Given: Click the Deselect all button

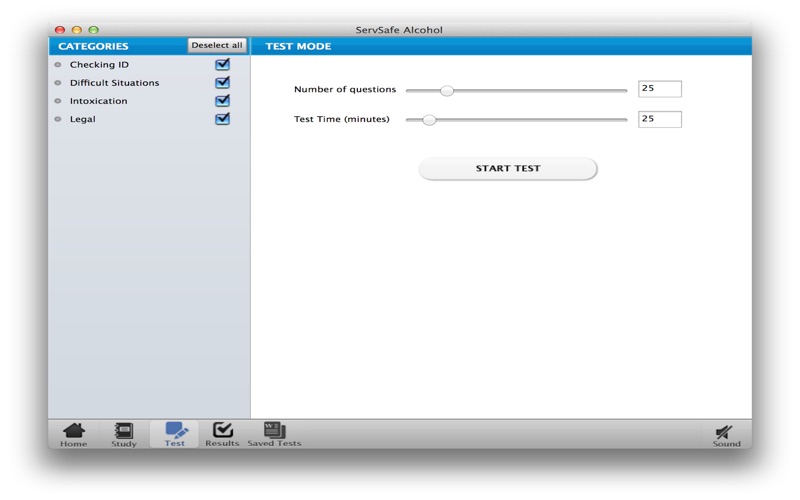Looking at the screenshot, I should click(217, 45).
